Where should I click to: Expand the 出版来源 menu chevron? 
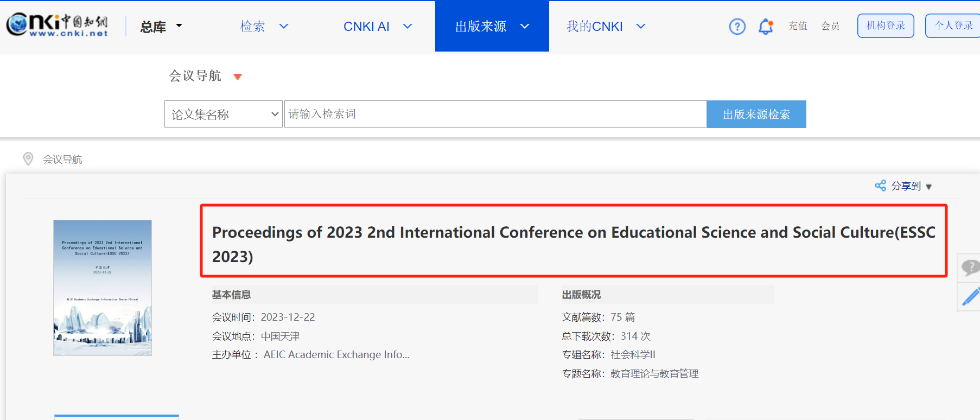(525, 26)
